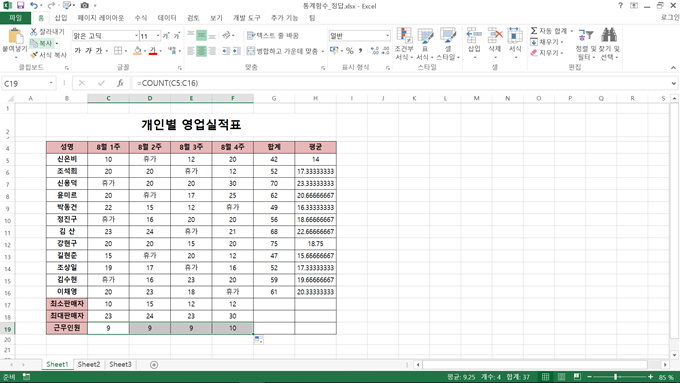Toggle right text alignment
The image size is (680, 383).
click(x=212, y=51)
